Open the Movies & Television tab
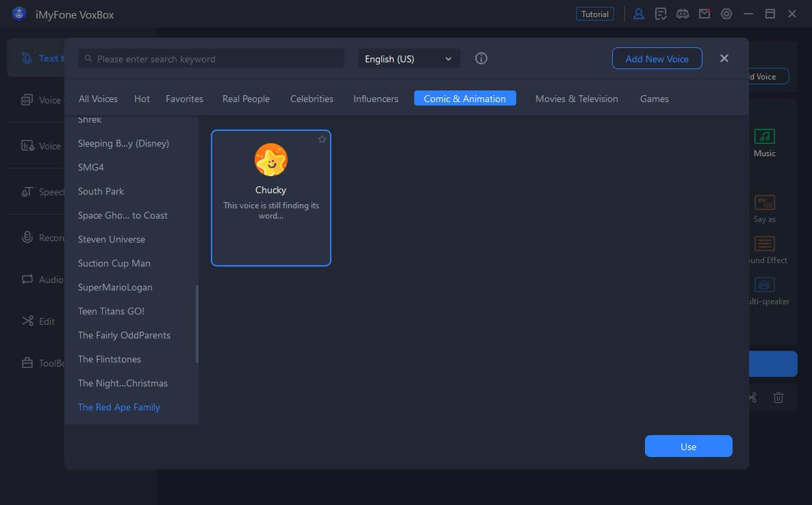 [x=576, y=99]
